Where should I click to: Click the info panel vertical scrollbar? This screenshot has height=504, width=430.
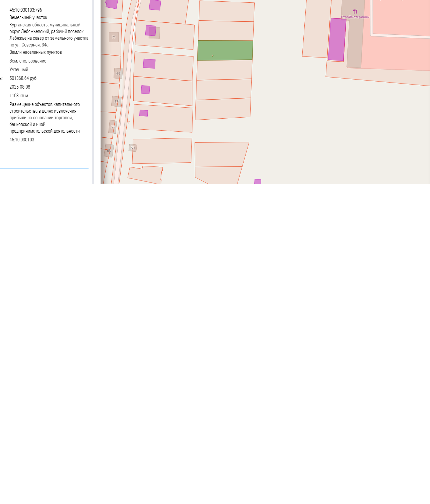click(x=93, y=92)
